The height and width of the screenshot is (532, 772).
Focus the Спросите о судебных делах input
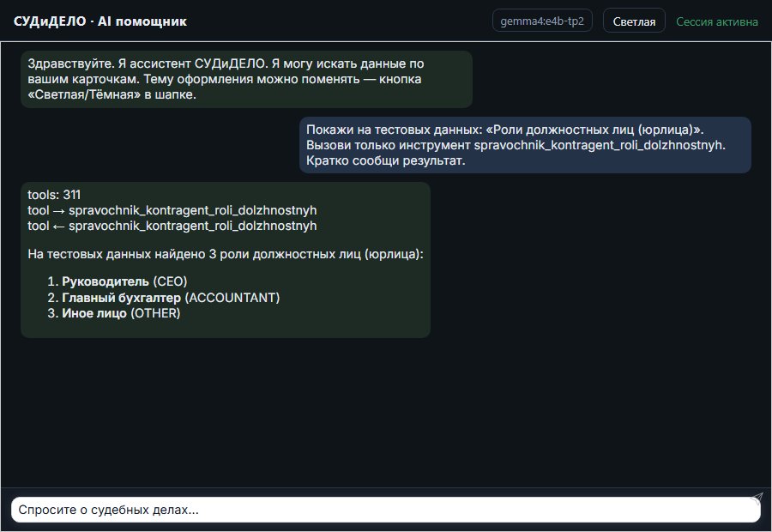click(x=385, y=510)
